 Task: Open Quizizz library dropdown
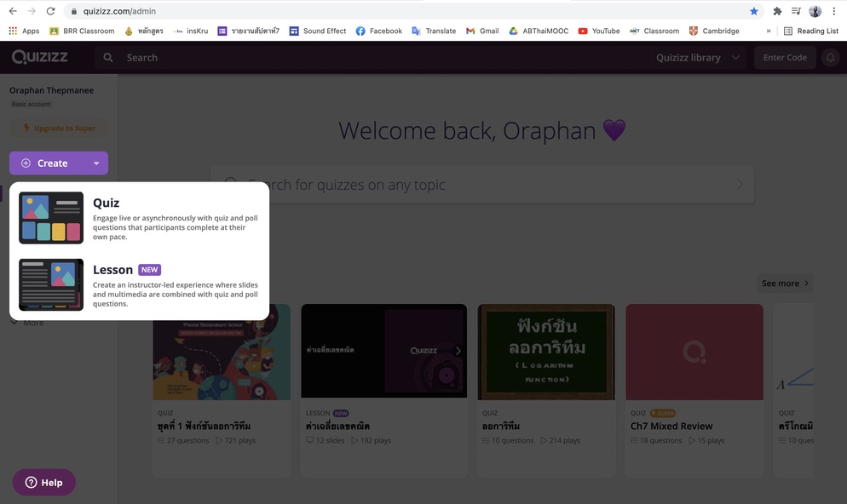tap(696, 58)
